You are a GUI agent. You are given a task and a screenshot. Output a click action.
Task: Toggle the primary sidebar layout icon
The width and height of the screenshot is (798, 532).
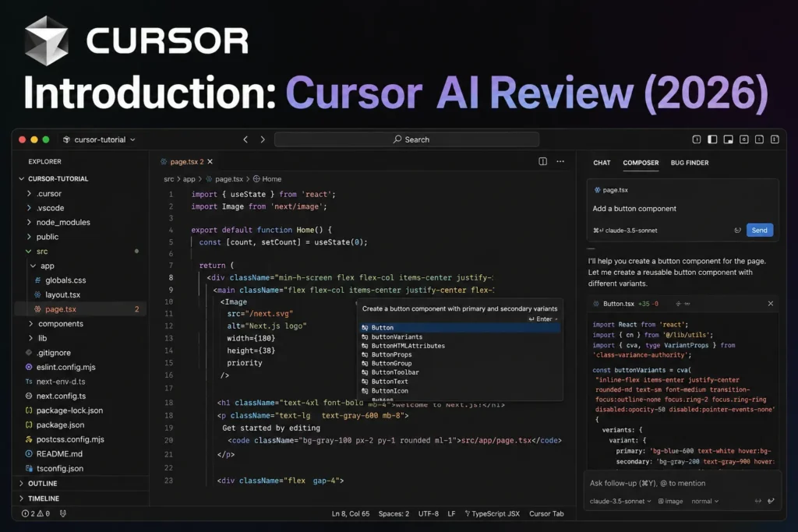[712, 139]
